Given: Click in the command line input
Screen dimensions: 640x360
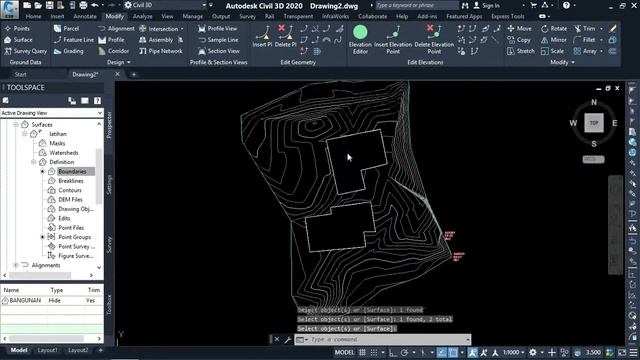Looking at the screenshot, I should 388,340.
